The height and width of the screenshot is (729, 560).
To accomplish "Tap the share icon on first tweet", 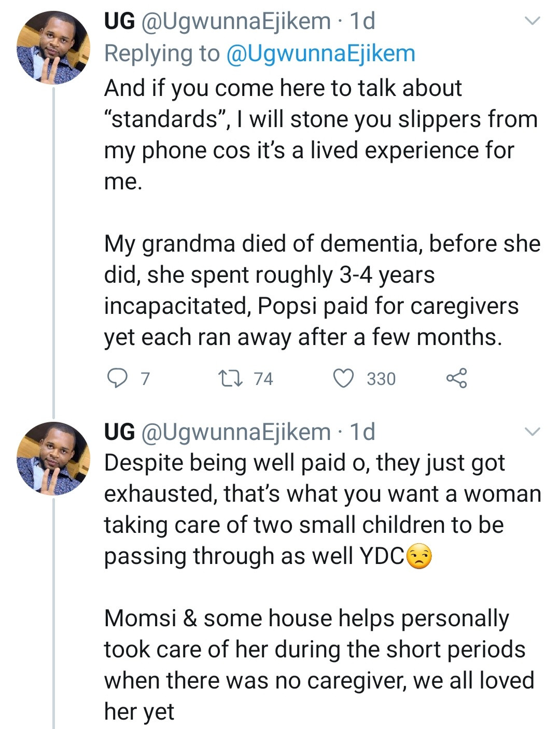I will coord(456,378).
